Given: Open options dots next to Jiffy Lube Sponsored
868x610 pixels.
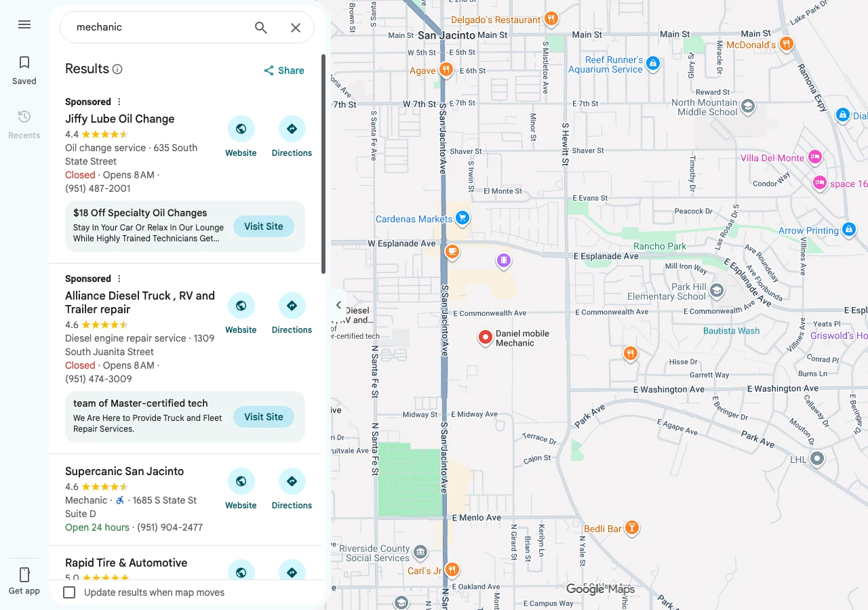Looking at the screenshot, I should pos(119,102).
